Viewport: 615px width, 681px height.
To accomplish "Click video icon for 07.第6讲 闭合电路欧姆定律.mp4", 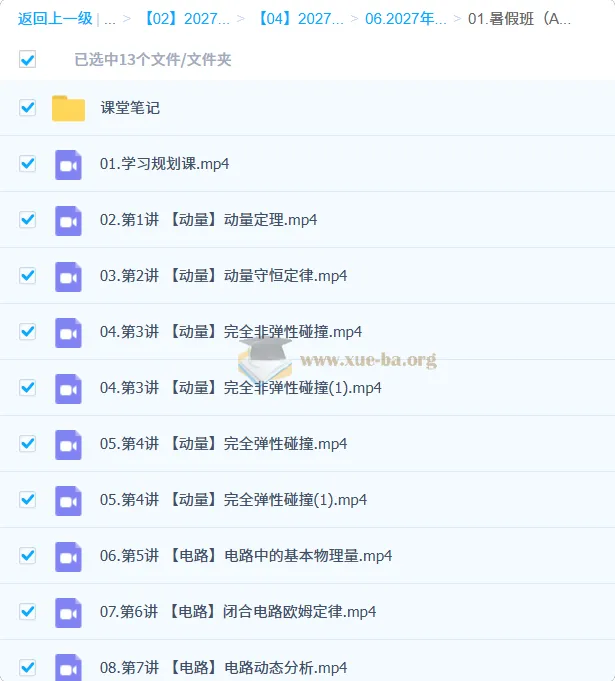I will [x=68, y=613].
